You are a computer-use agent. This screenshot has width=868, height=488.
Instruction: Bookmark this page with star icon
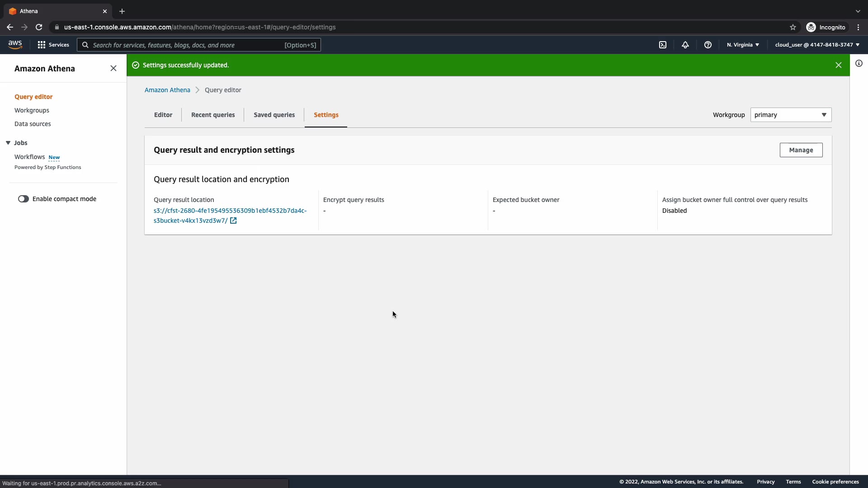point(793,27)
